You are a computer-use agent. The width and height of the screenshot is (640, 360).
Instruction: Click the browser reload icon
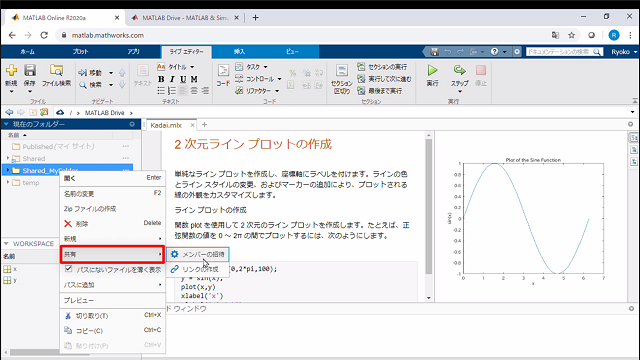coord(44,35)
